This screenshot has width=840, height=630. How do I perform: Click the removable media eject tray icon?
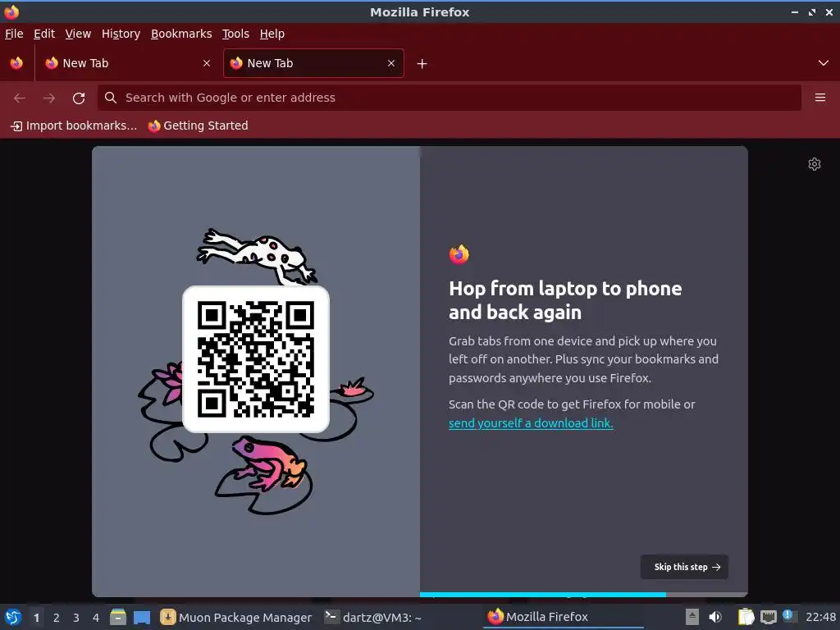[692, 617]
